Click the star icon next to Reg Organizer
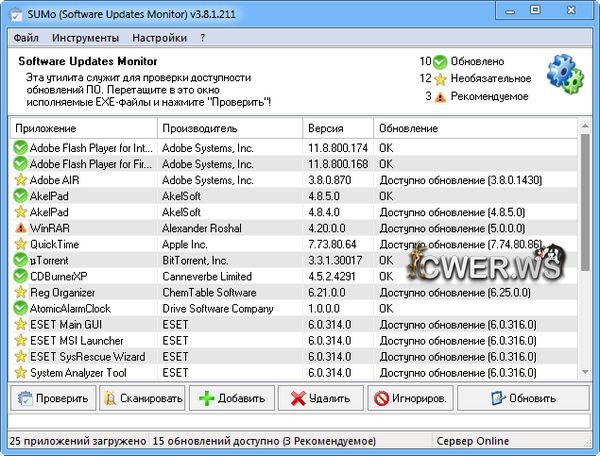Image resolution: width=600 pixels, height=456 pixels. (x=20, y=293)
